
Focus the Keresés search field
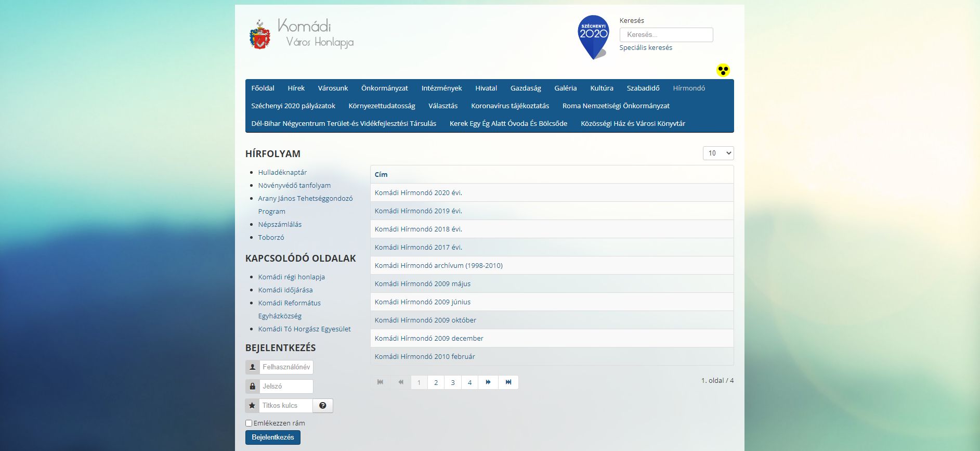tap(666, 35)
